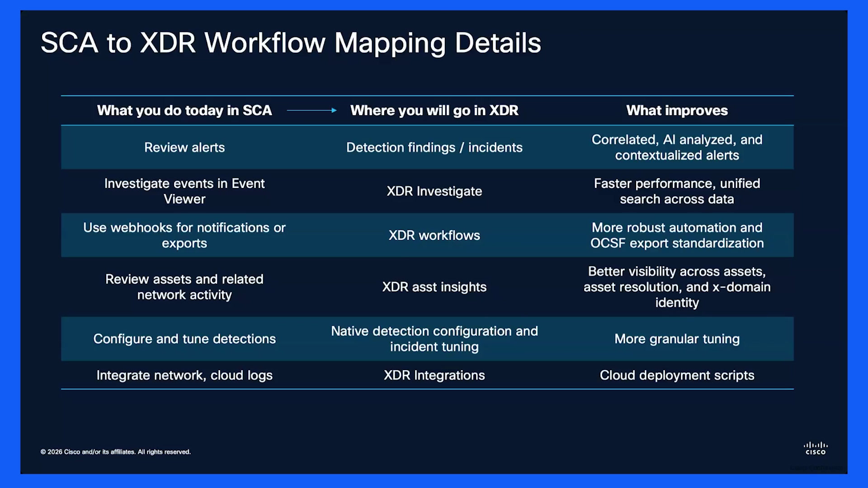Click the 'XDR Investigate' cell
Screen dimensions: 868x488
(434, 191)
